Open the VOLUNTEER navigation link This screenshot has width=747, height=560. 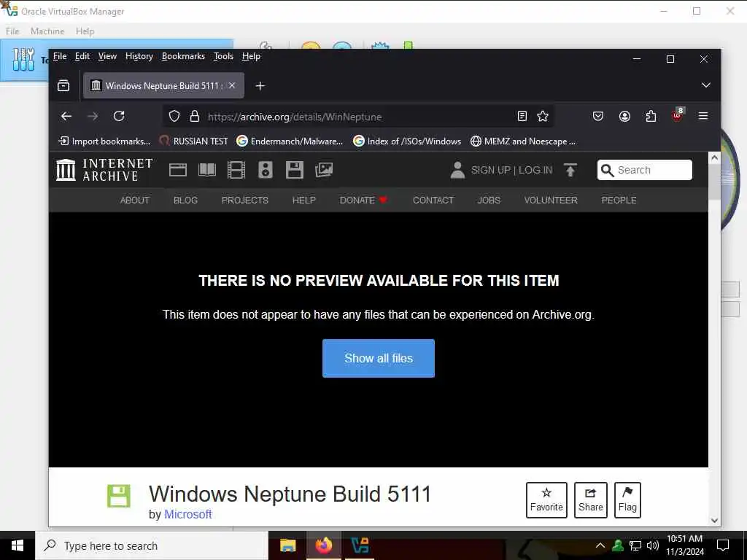[551, 200]
